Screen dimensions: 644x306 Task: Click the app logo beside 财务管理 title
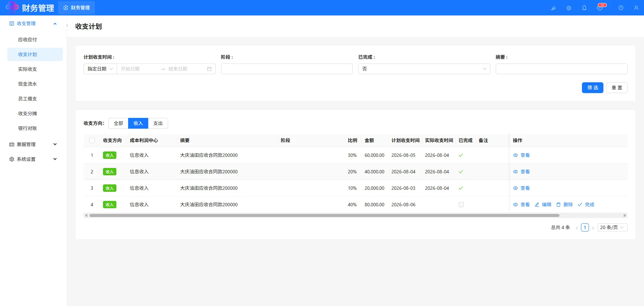(12, 7)
